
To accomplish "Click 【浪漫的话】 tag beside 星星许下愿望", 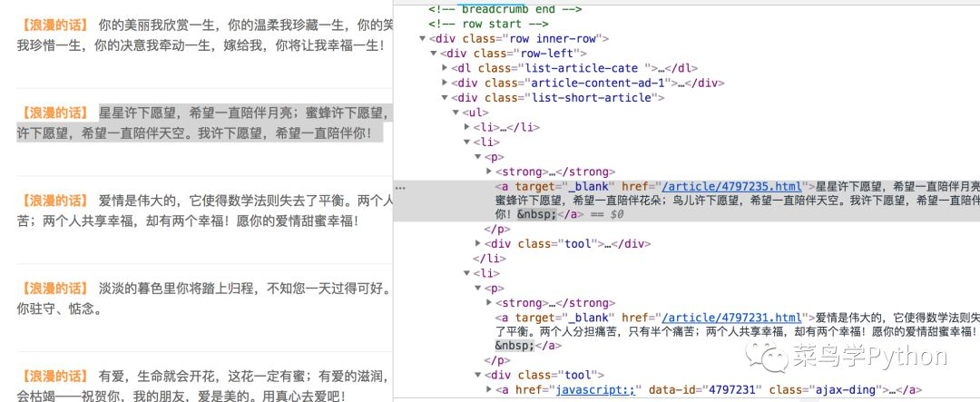I will pos(54,113).
